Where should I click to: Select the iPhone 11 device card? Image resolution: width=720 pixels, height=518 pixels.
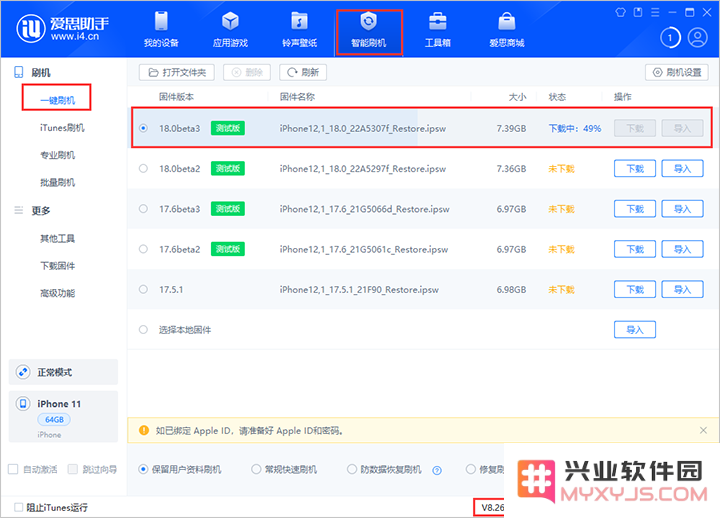point(63,417)
